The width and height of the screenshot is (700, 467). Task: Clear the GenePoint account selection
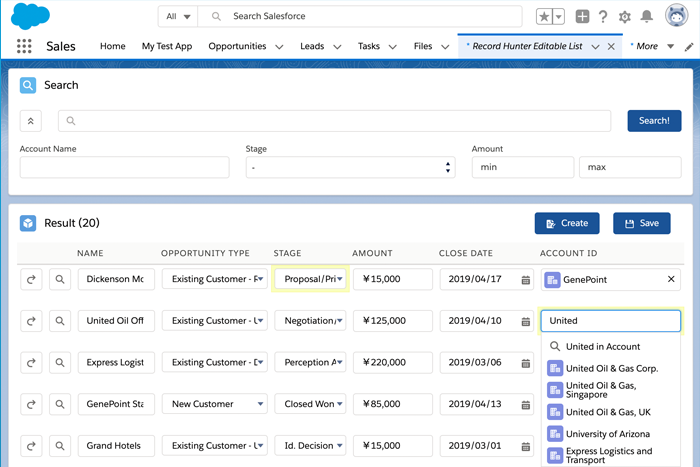coord(671,280)
